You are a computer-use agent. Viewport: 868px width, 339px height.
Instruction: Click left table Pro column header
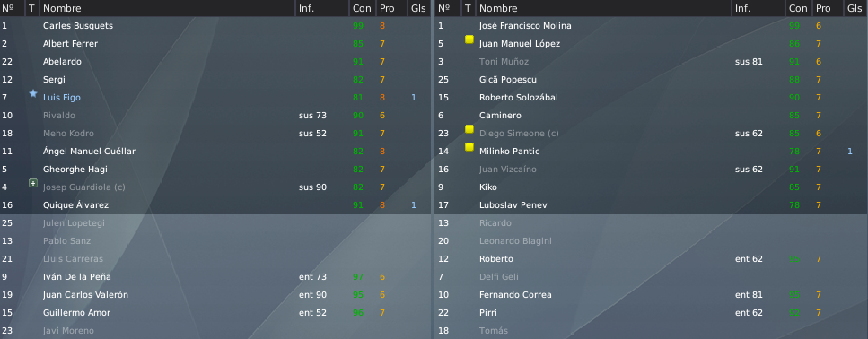tap(387, 8)
